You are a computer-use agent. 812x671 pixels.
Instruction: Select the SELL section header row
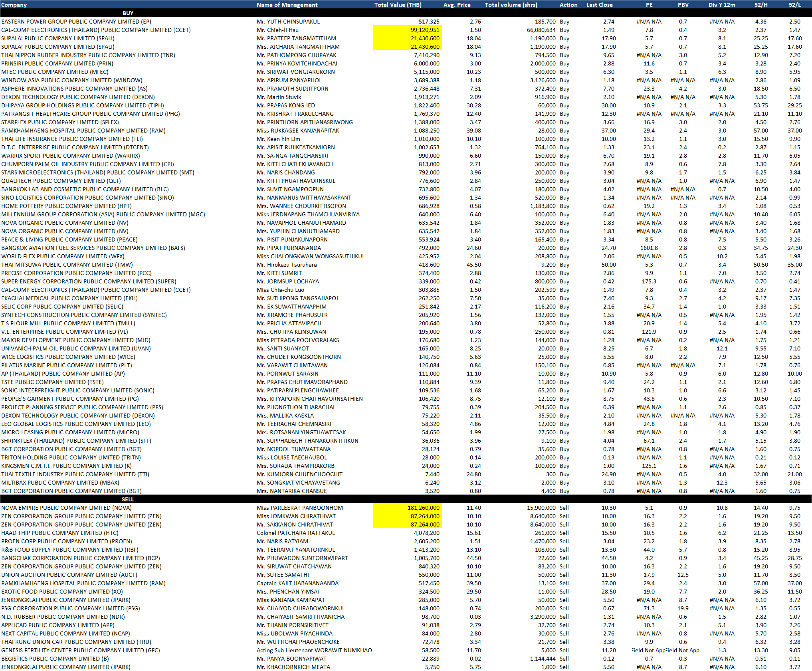pos(406,499)
